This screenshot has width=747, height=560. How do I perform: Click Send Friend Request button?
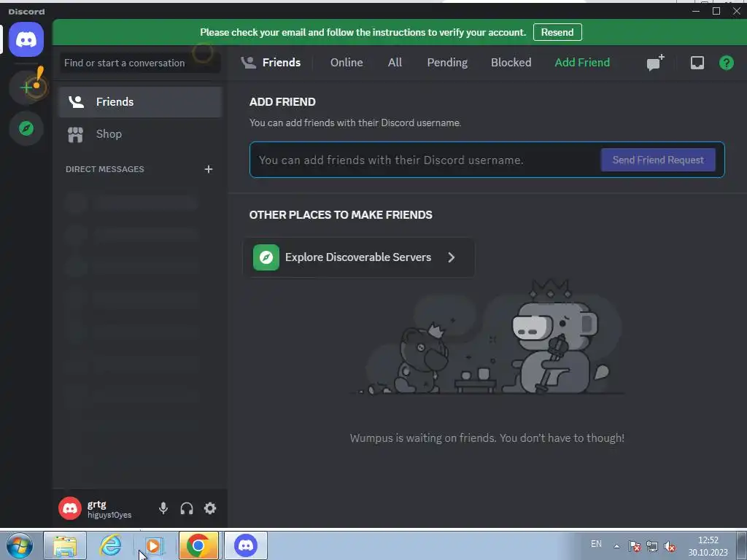(x=658, y=160)
